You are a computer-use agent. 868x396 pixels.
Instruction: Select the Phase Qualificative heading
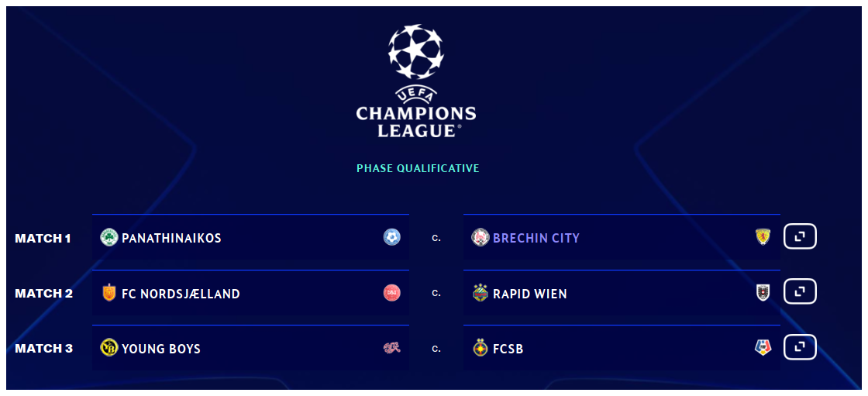[x=418, y=168]
